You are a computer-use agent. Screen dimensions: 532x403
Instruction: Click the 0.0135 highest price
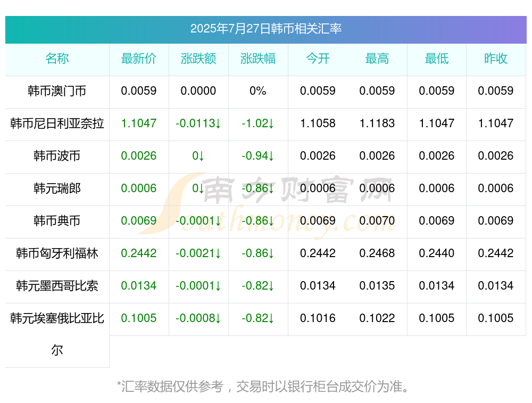point(377,285)
